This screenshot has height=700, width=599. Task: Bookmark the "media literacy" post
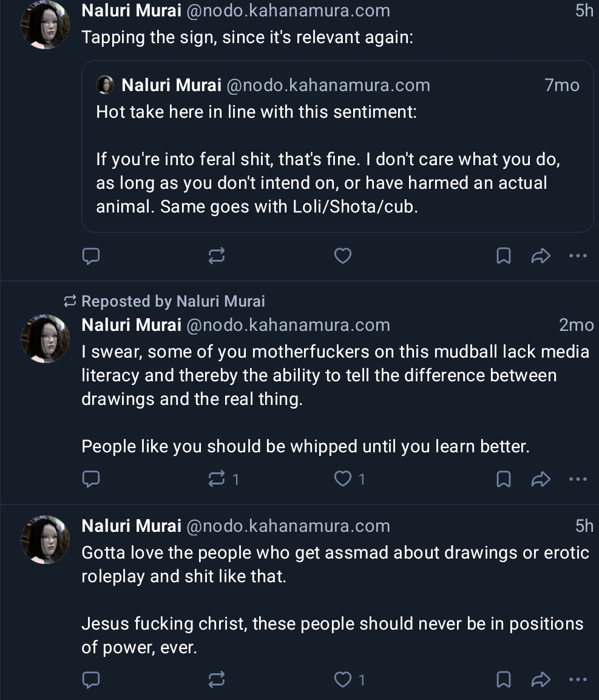pos(503,480)
